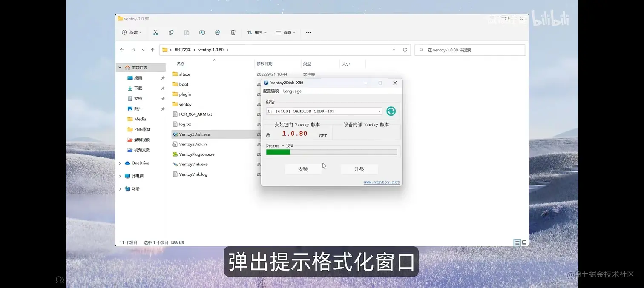The height and width of the screenshot is (288, 644).
Task: Click 备用文件 in the address breadcrumb
Action: click(x=183, y=50)
